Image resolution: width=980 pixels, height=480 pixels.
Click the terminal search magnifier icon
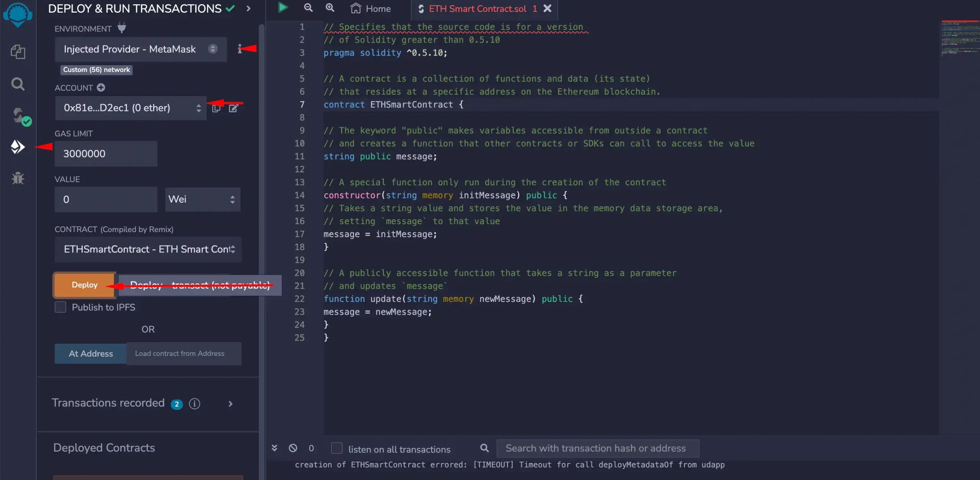pos(484,448)
